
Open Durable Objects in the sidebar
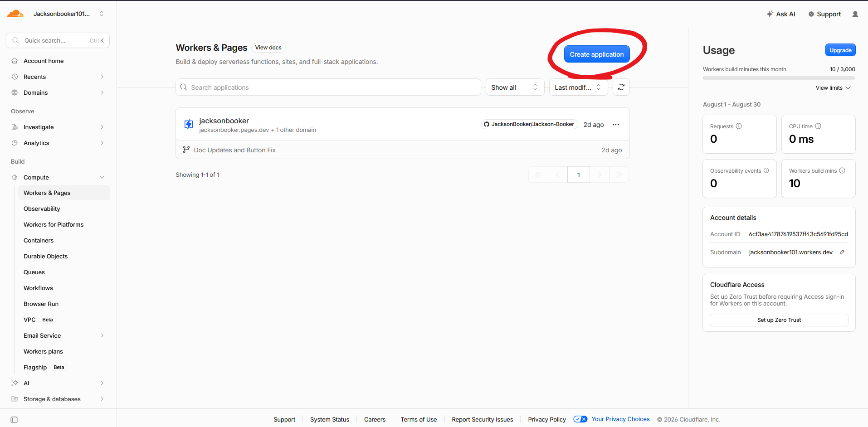coord(45,256)
